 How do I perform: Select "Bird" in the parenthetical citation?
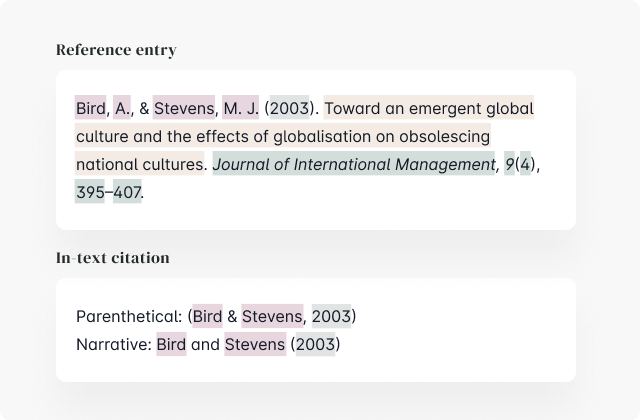pyautogui.click(x=208, y=317)
